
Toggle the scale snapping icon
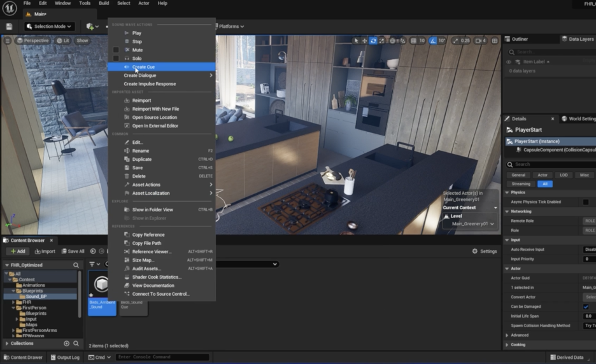pyautogui.click(x=455, y=40)
